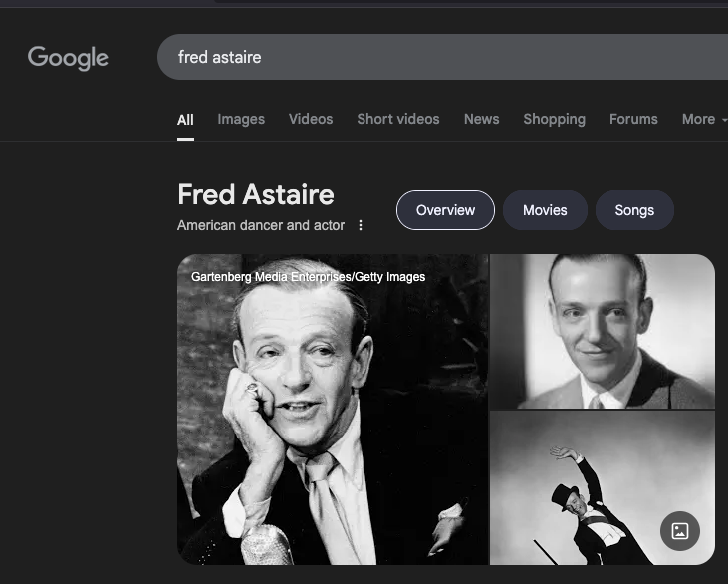Screen dimensions: 728x584
Task: Open the large Fred Astaire photo with hand on cheek
Action: coord(333,419)
